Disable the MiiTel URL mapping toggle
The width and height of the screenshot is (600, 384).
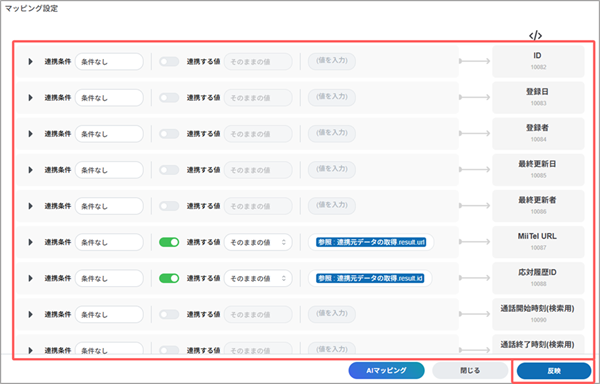click(x=169, y=242)
